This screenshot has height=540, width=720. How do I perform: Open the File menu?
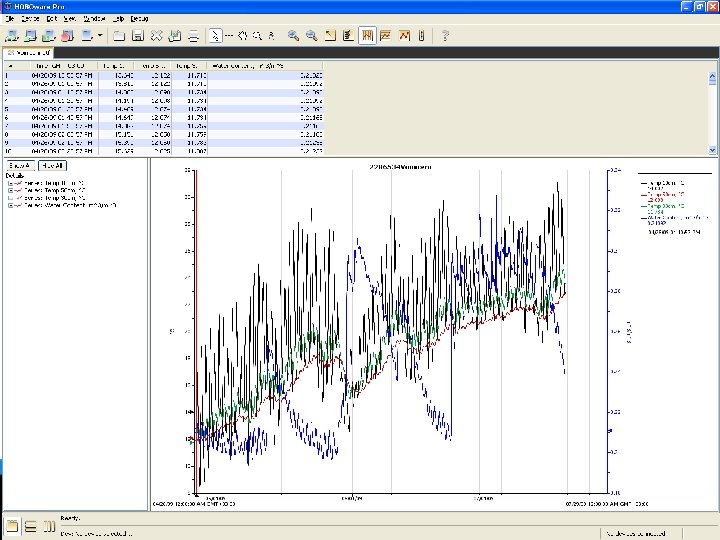[x=10, y=18]
